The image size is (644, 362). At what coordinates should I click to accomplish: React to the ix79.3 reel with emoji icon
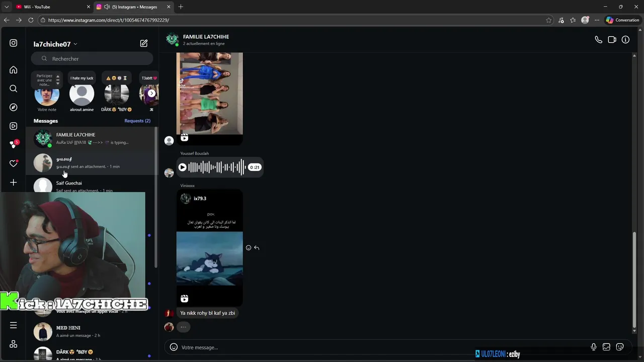[x=249, y=248]
